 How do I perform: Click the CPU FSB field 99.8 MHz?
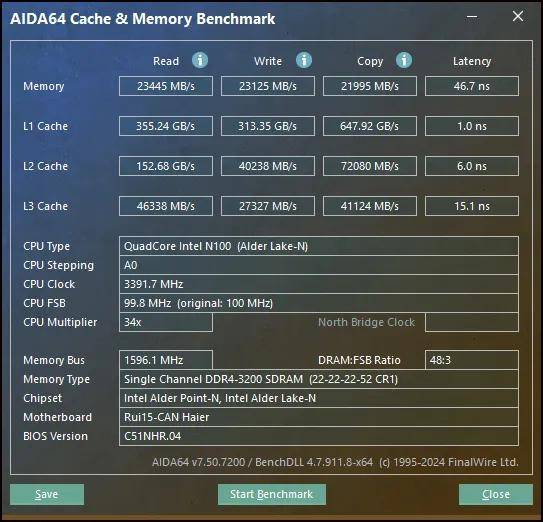click(x=319, y=303)
